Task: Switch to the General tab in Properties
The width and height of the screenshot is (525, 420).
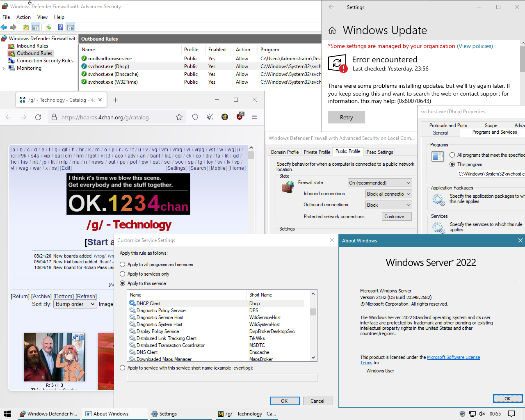Action: 440,133
